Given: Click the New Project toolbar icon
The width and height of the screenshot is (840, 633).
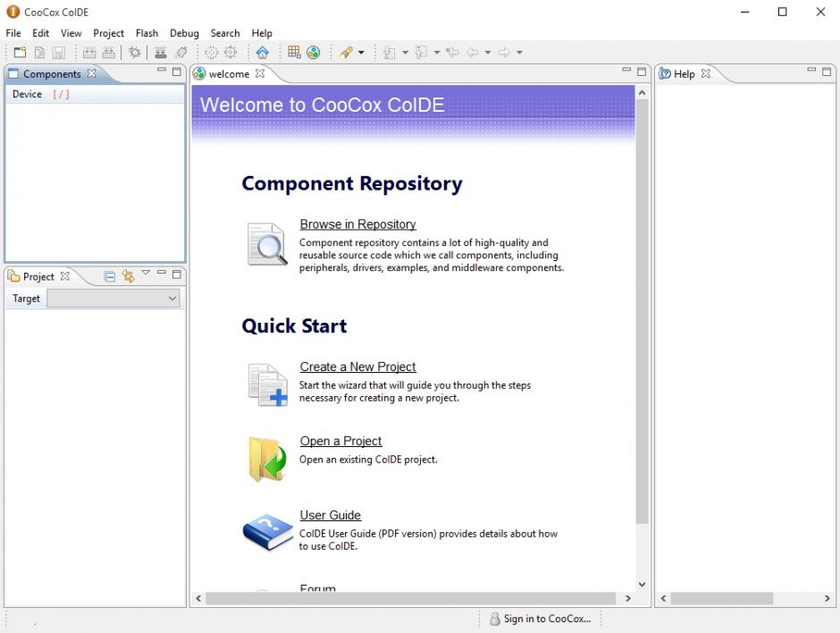Looking at the screenshot, I should [x=20, y=53].
